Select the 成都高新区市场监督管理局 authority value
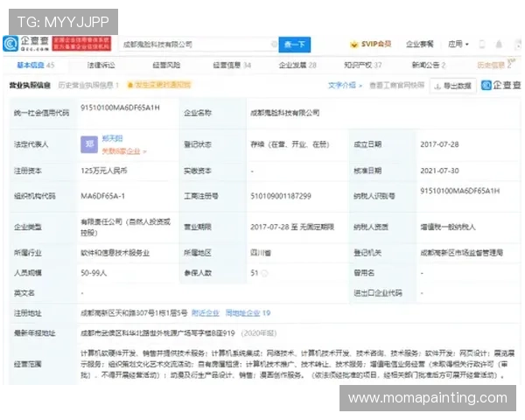Screen dimensions: 525x420 (x=462, y=253)
